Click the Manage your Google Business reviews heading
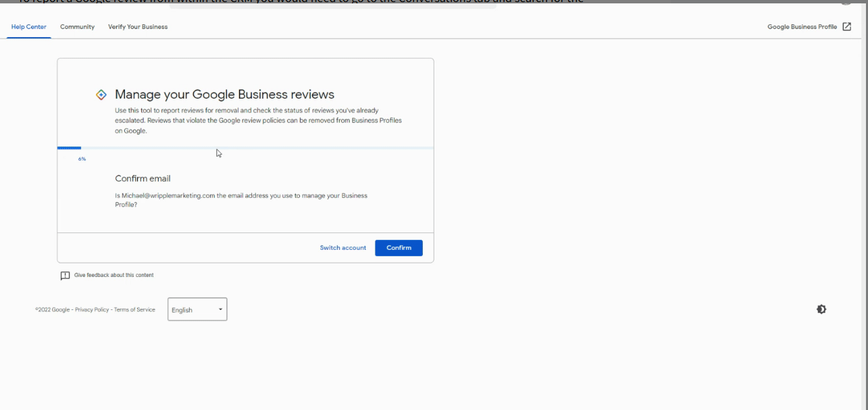 [224, 95]
